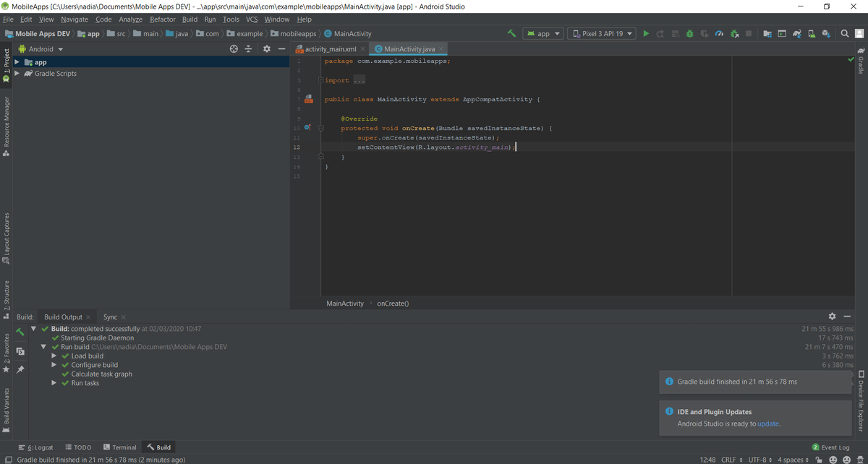Expand the app module in Project tree

point(17,62)
